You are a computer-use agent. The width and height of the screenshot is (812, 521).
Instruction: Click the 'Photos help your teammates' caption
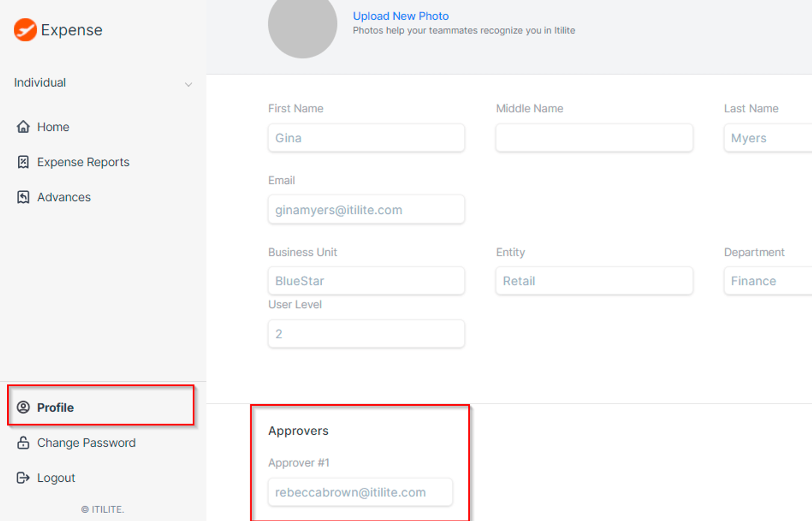(464, 30)
